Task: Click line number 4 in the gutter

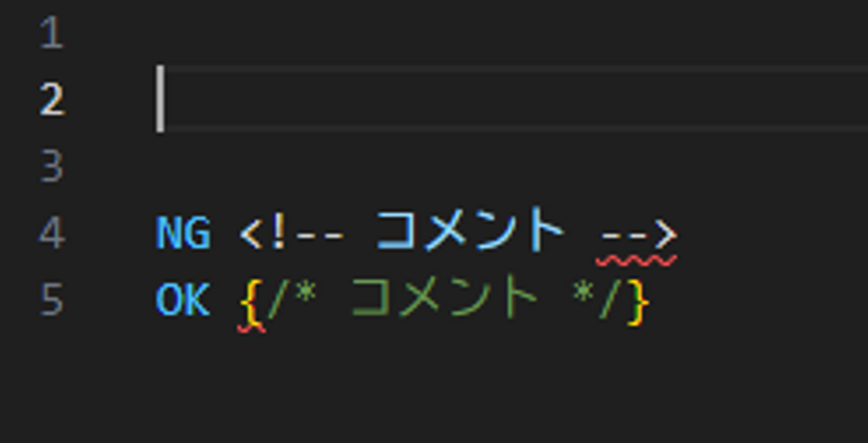Action: pyautogui.click(x=52, y=233)
